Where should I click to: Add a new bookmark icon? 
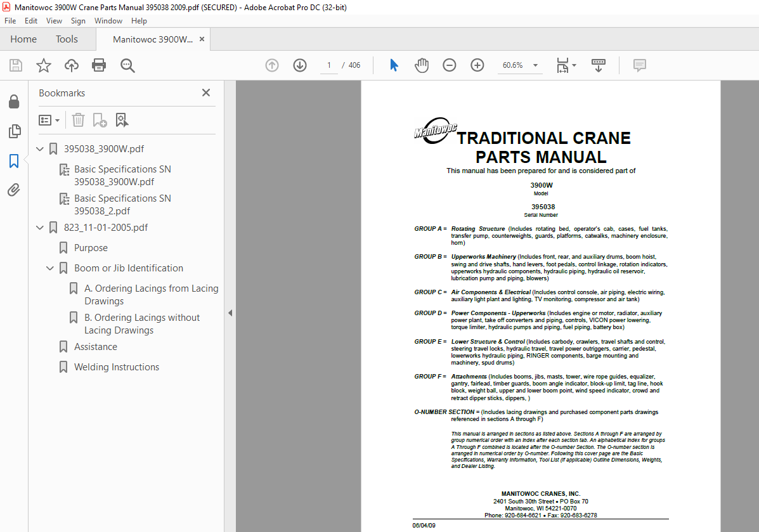(x=100, y=120)
